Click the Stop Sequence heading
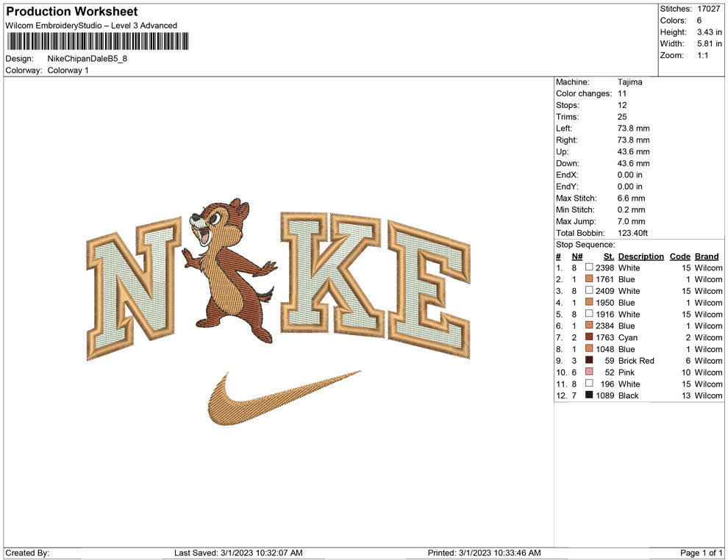This screenshot has width=728, height=560. click(585, 245)
